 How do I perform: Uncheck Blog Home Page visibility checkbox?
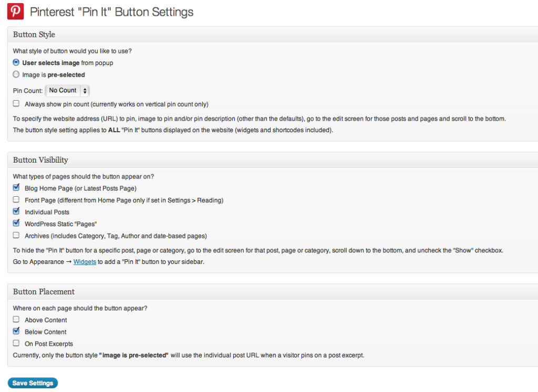[16, 187]
